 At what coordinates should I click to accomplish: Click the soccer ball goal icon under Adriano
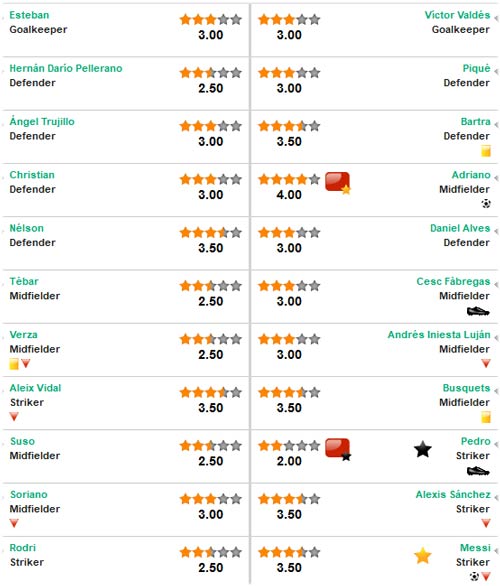click(486, 204)
